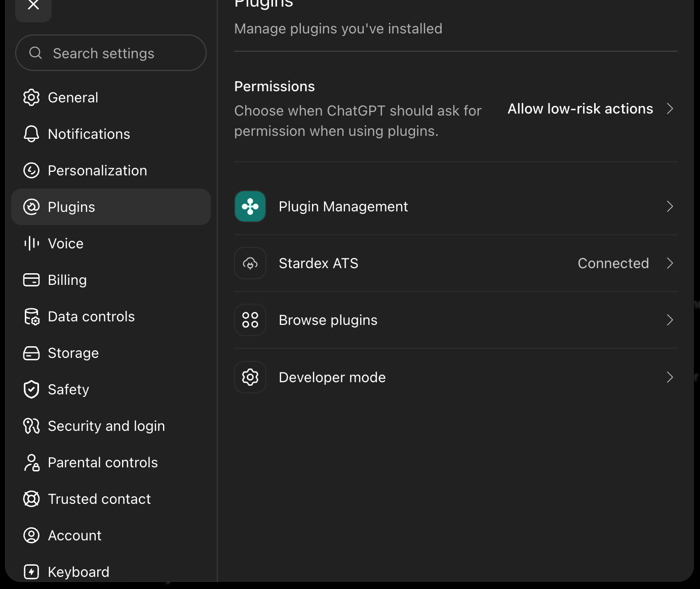The width and height of the screenshot is (700, 589).
Task: Go to Security and login settings
Action: click(111, 426)
